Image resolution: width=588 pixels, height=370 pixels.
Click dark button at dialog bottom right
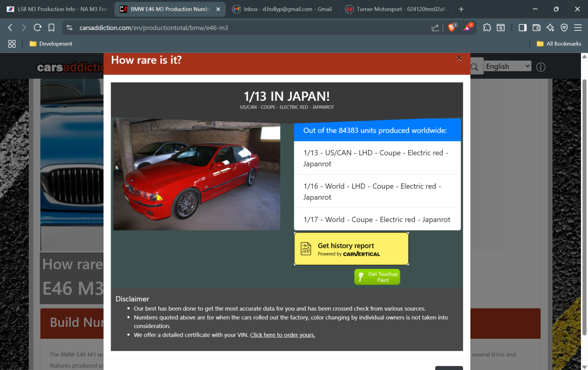[449, 368]
